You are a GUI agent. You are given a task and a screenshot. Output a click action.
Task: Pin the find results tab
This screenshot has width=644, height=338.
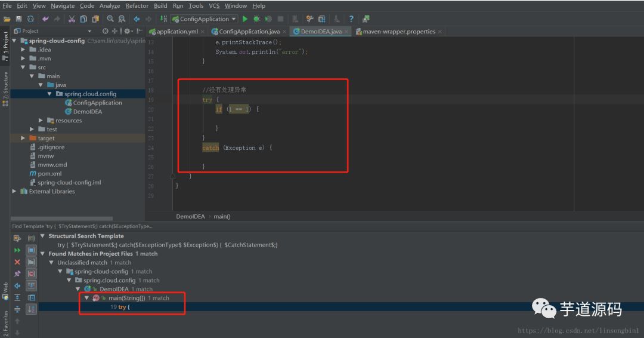click(x=17, y=274)
